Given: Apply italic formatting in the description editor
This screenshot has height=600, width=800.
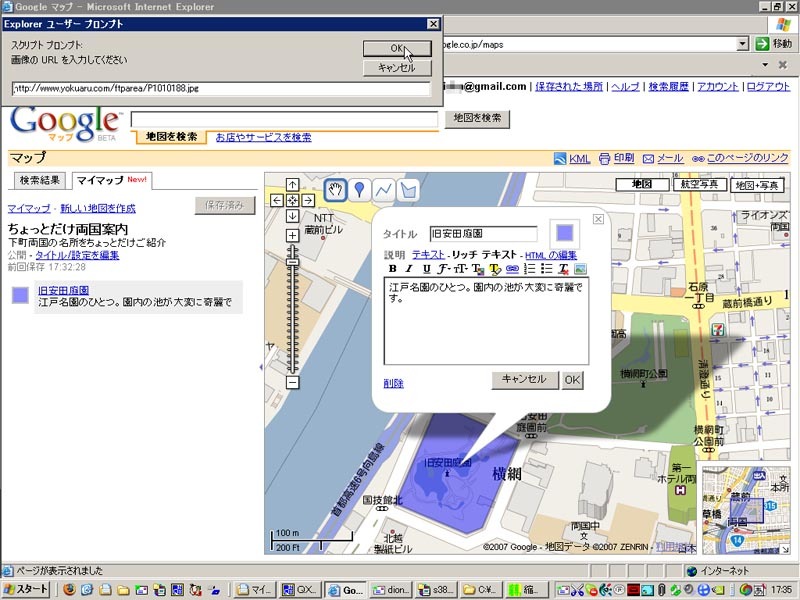Looking at the screenshot, I should tap(409, 268).
